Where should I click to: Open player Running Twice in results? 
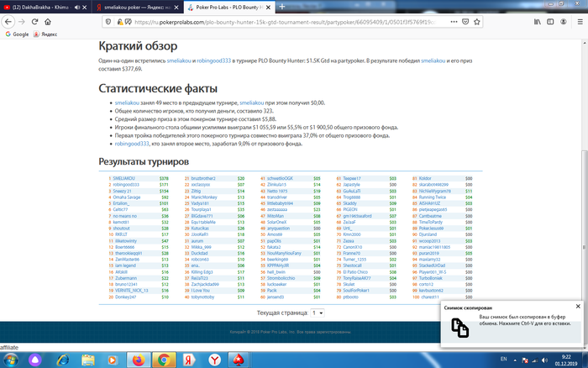pos(433,197)
